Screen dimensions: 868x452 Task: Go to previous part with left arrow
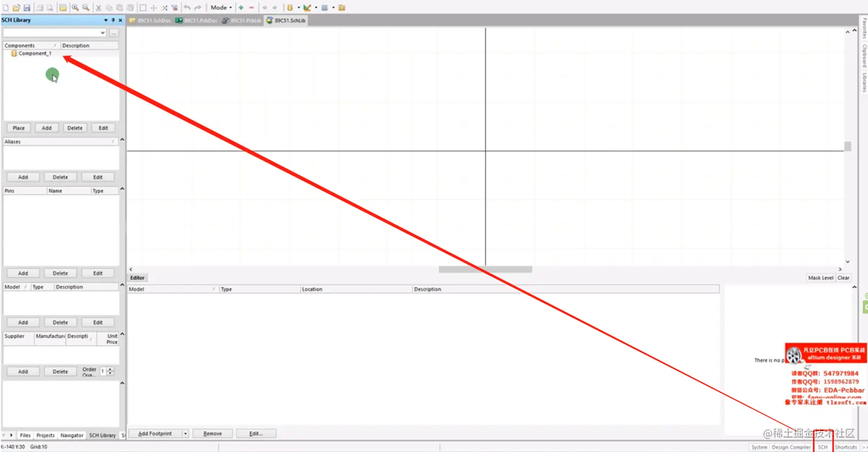coord(265,7)
